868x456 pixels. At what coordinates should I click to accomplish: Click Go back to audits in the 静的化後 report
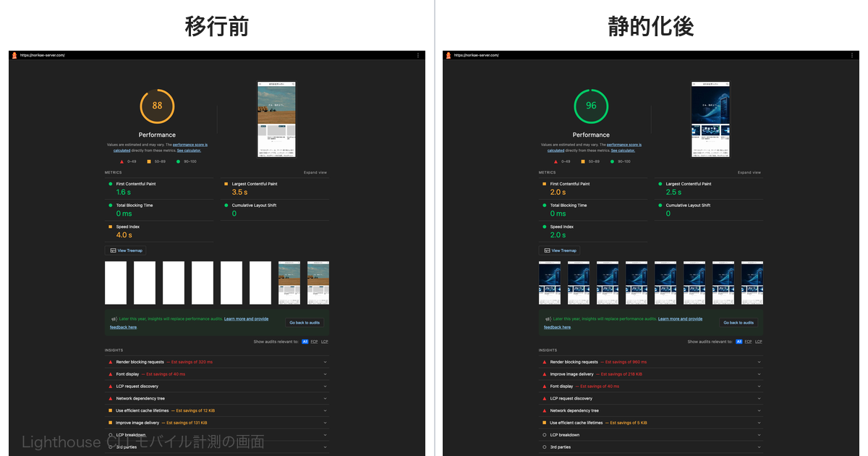coord(739,323)
